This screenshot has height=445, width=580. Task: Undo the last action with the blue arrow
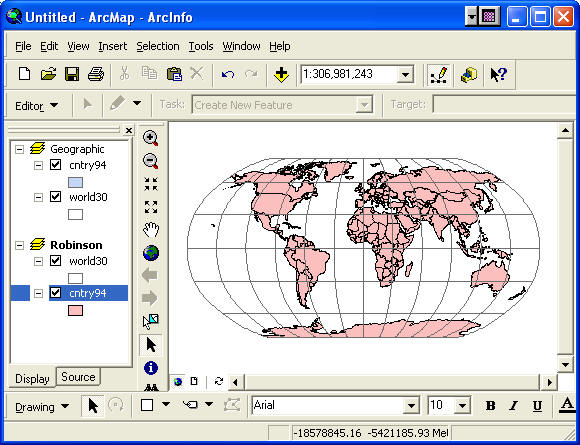(228, 74)
